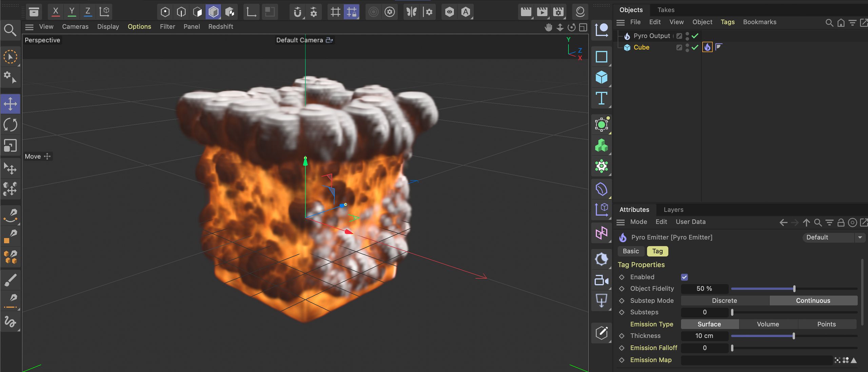The width and height of the screenshot is (868, 372).
Task: Toggle the Cube visibility dots
Action: [x=687, y=47]
